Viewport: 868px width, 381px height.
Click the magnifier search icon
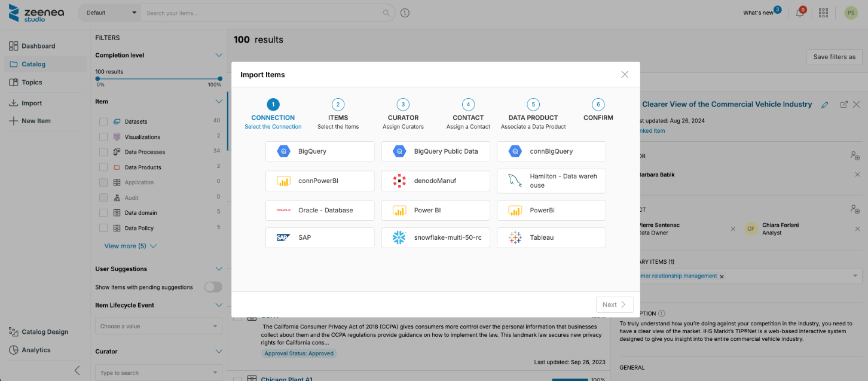point(387,13)
